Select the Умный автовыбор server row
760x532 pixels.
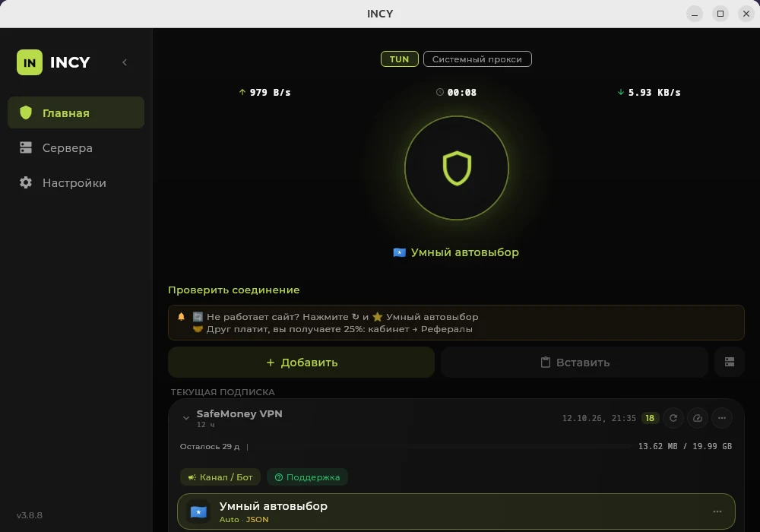point(456,511)
